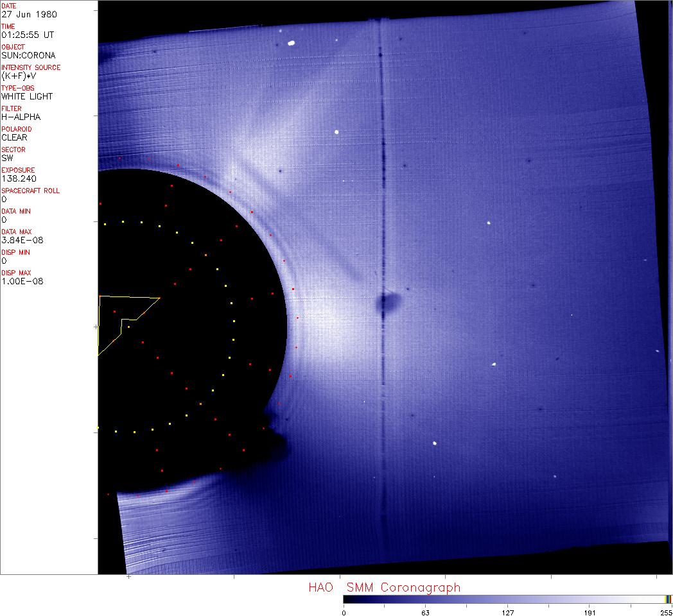Pick the yellow saturated end of the color bar
This screenshot has height=616, width=673.
[x=667, y=599]
